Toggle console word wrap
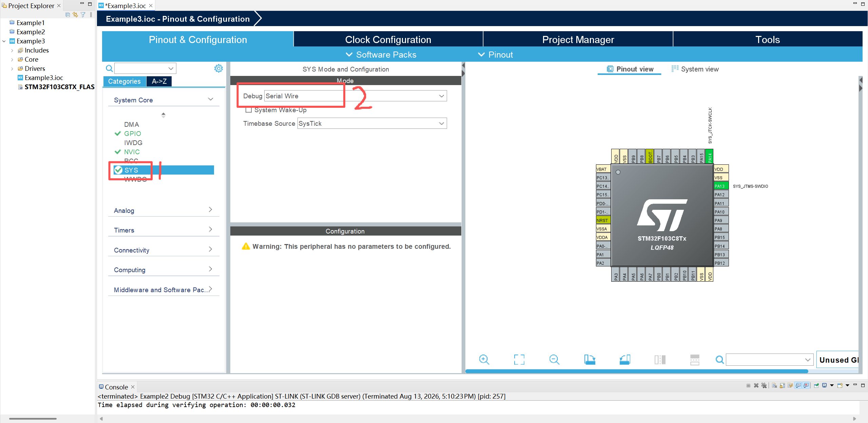Screen dimensions: 868x423 click(x=790, y=385)
